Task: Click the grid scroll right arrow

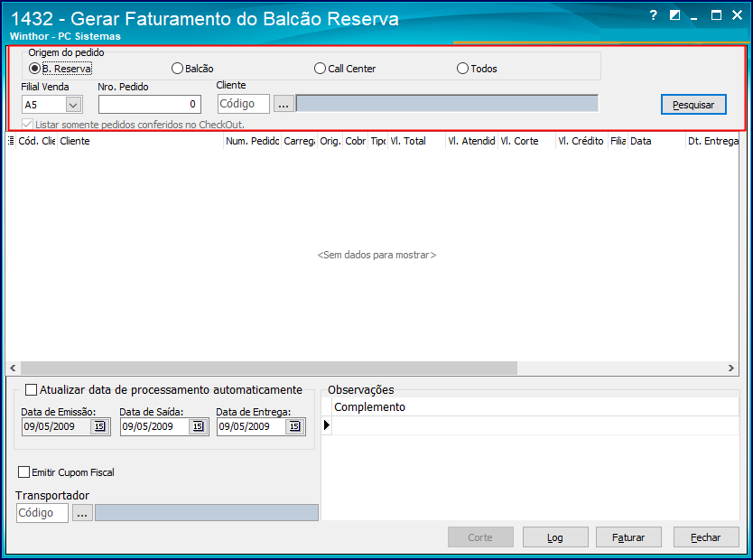Action: 731,369
